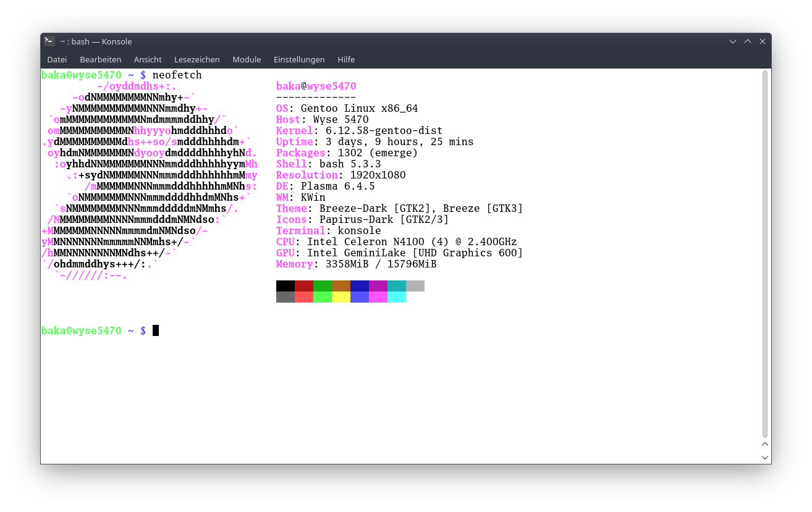Screen dimensions: 812x512
Task: Click the dark blue color block
Action: tap(360, 286)
